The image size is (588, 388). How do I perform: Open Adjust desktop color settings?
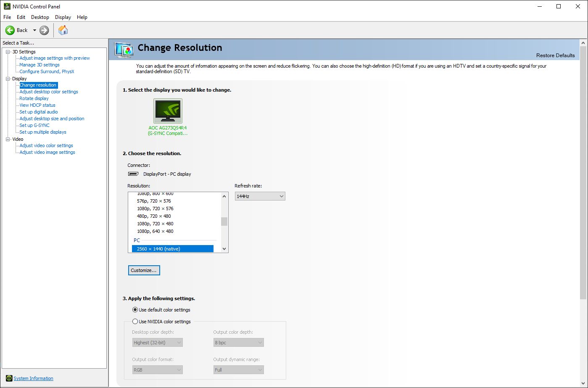pyautogui.click(x=49, y=92)
